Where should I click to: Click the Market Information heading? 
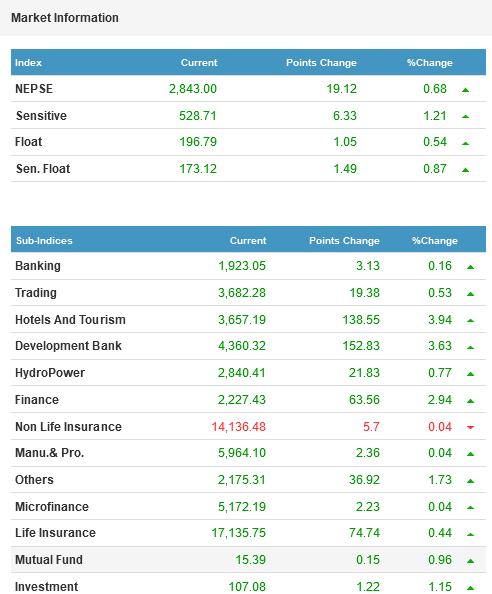pyautogui.click(x=65, y=18)
